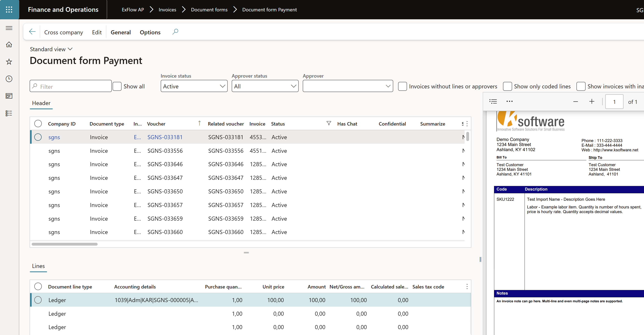Click the Edit button

[97, 32]
